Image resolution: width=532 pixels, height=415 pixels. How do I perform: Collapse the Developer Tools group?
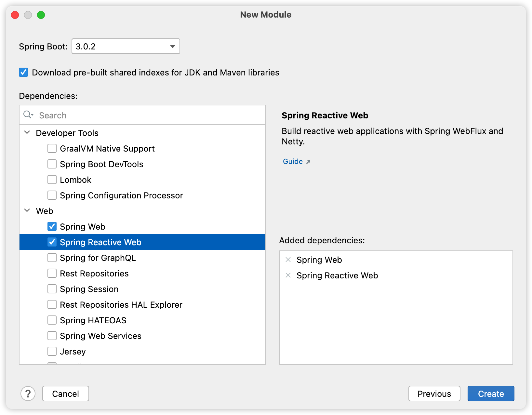(27, 133)
